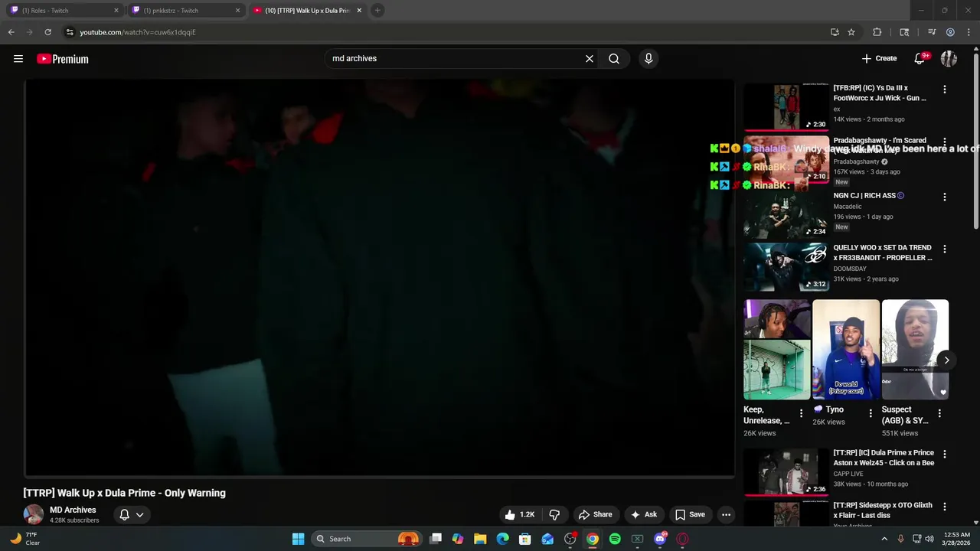This screenshot has height=551, width=980.
Task: Dislike the video with thumbs down
Action: tap(554, 515)
